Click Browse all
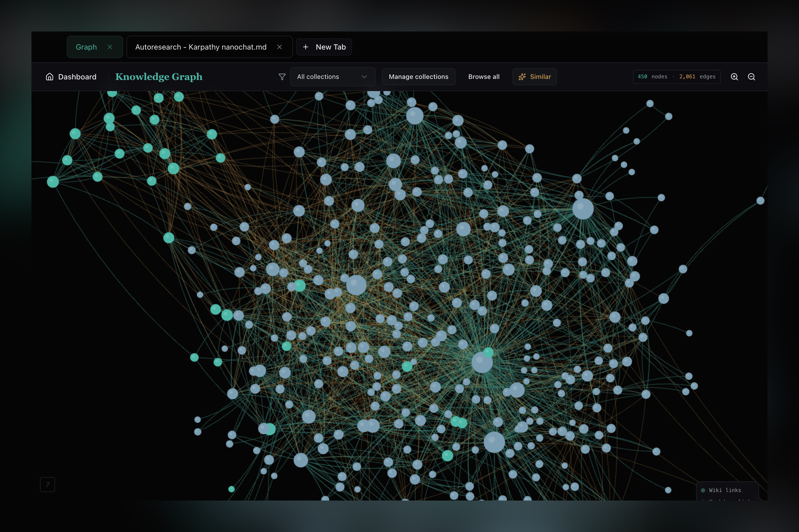This screenshot has width=799, height=532. (484, 77)
